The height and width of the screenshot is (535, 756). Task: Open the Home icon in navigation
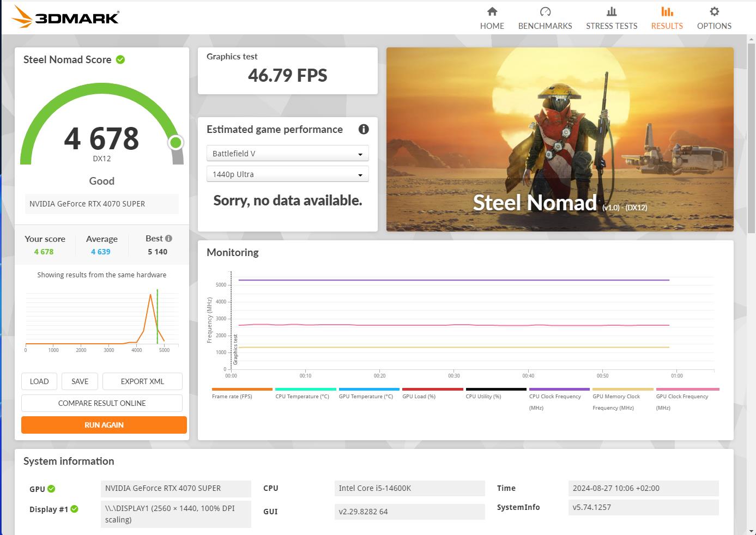(x=492, y=11)
